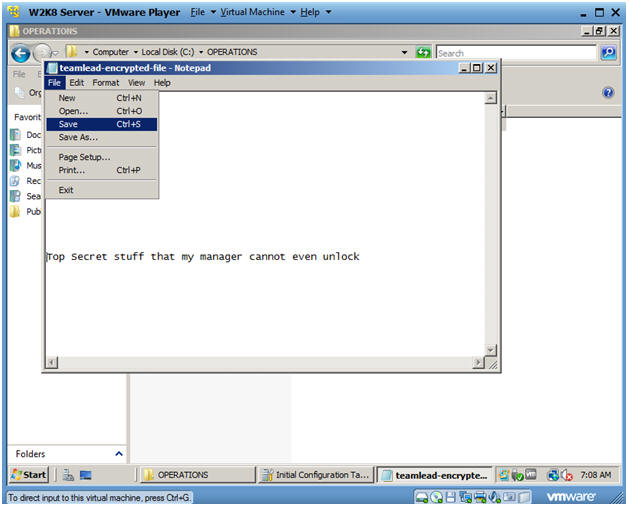Click the blue Help question mark icon
The height and width of the screenshot is (506, 628).
pyautogui.click(x=608, y=93)
